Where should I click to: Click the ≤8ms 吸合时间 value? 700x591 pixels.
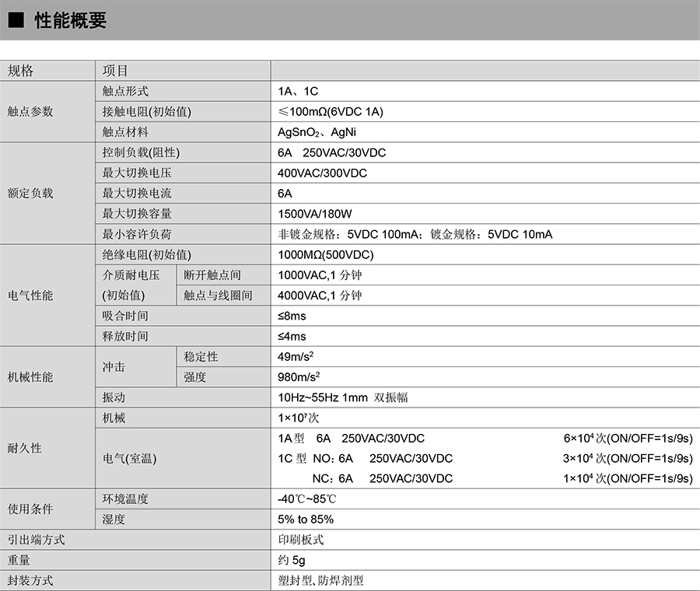[x=292, y=316]
